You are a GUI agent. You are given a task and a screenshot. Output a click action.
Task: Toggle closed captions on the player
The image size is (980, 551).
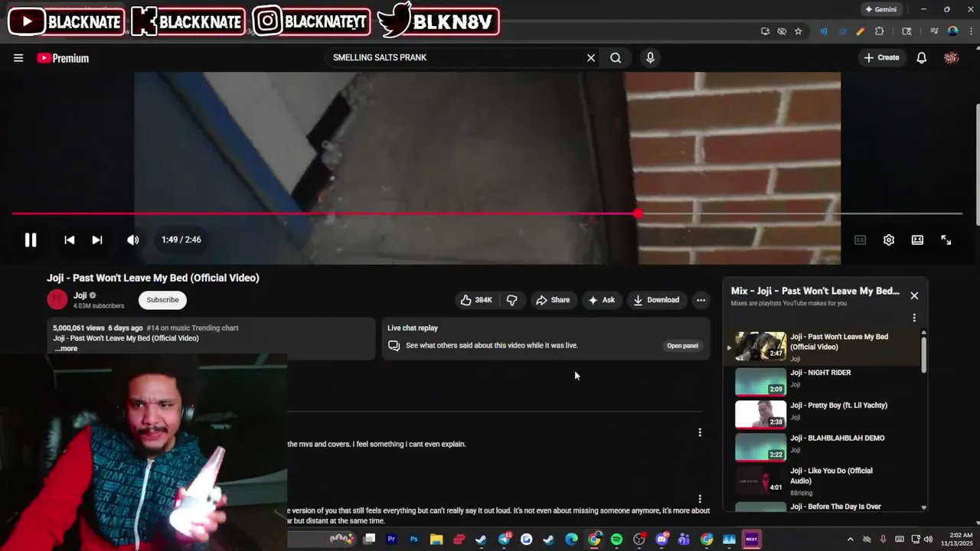point(860,240)
